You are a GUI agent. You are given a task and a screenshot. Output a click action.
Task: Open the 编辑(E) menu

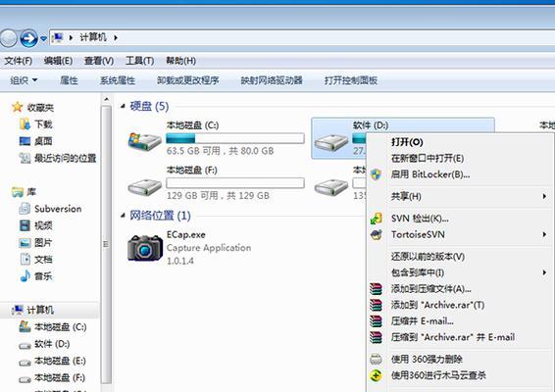tap(59, 61)
